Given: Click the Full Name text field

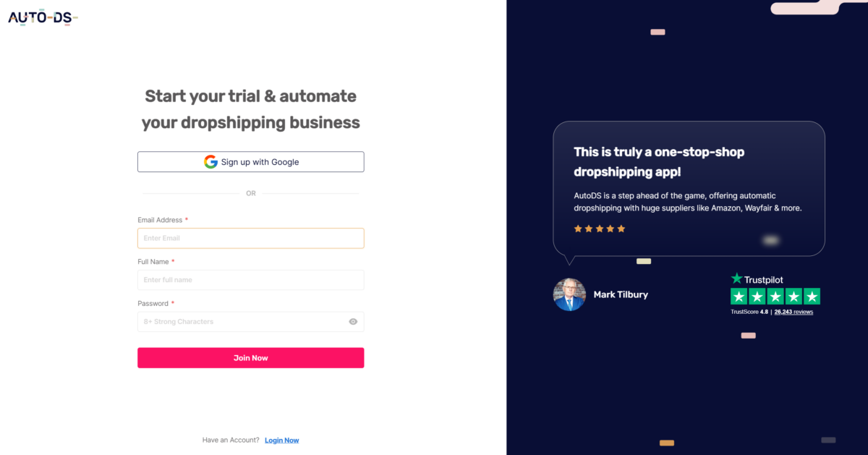Looking at the screenshot, I should (250, 280).
